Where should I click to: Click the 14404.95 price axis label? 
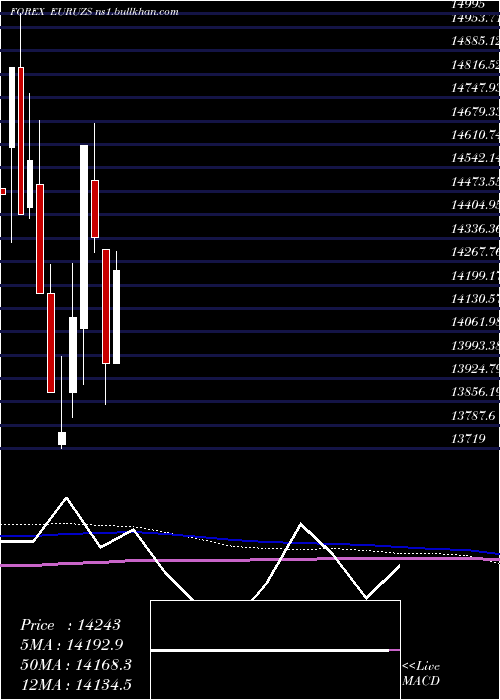click(475, 206)
